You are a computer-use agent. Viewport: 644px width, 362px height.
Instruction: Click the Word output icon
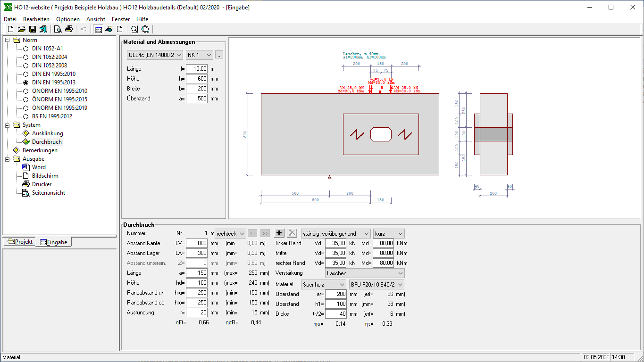click(x=26, y=167)
